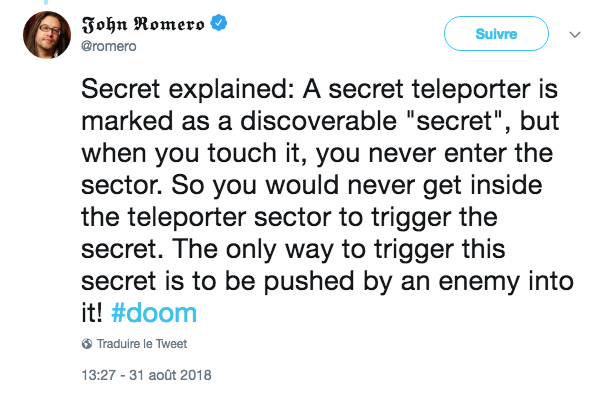Open the #doom hashtag link

coord(154,312)
